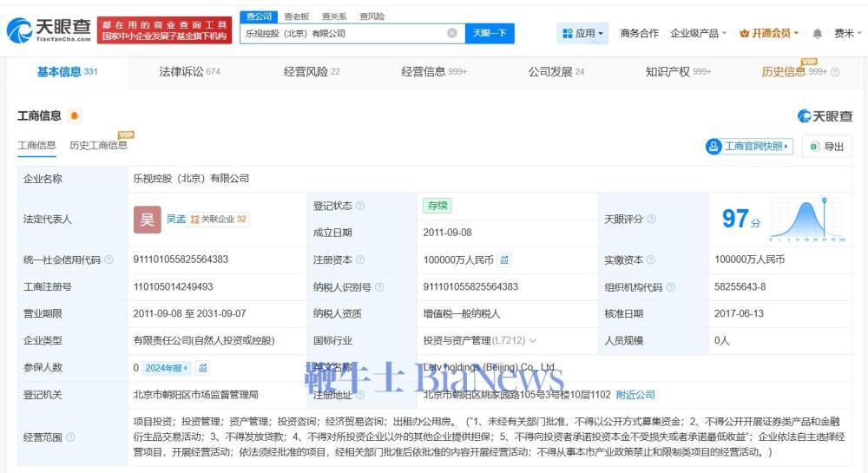
Task: Open chart icon next to 注册资本 value
Action: tap(504, 259)
